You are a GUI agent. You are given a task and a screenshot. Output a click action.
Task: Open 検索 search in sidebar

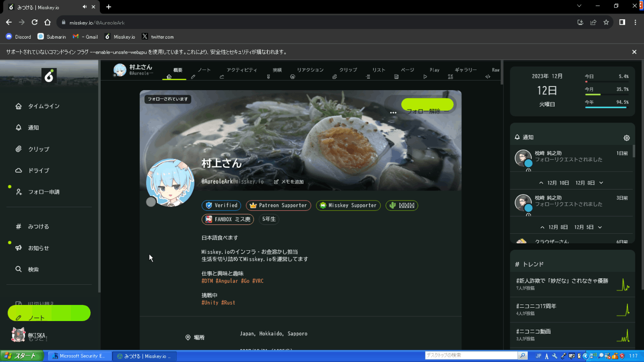(27, 269)
